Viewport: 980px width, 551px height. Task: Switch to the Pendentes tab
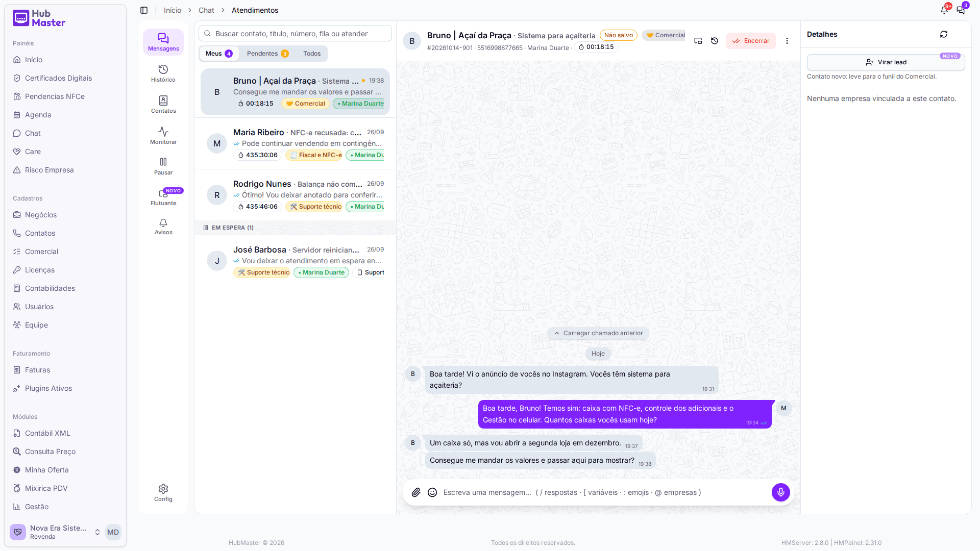click(268, 54)
